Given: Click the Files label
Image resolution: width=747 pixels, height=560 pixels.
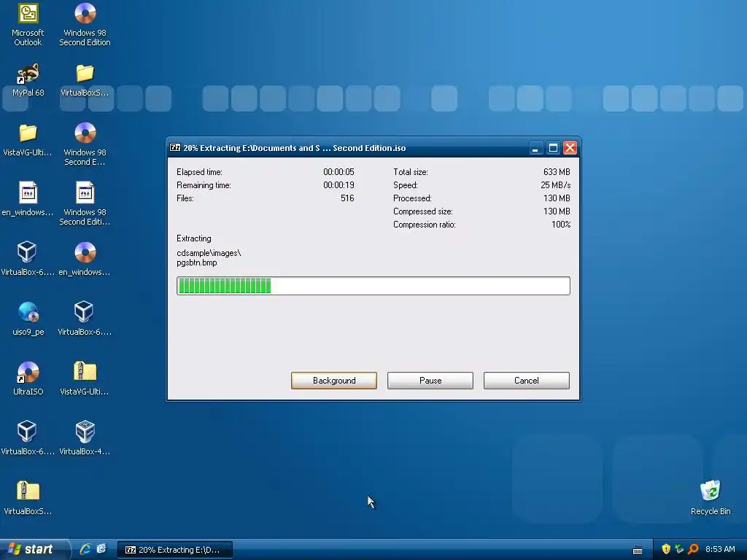Looking at the screenshot, I should click(185, 198).
